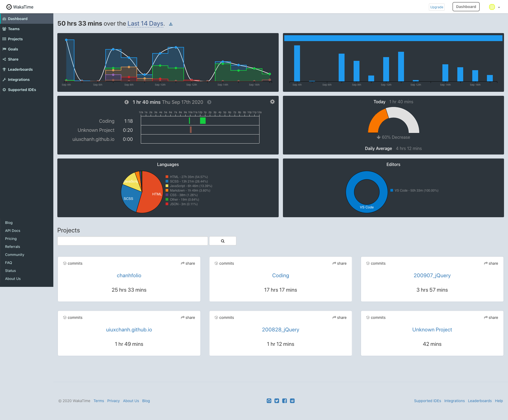This screenshot has width=508, height=420.
Task: Click the Sep 4th bar in bar chart
Action: (x=297, y=63)
